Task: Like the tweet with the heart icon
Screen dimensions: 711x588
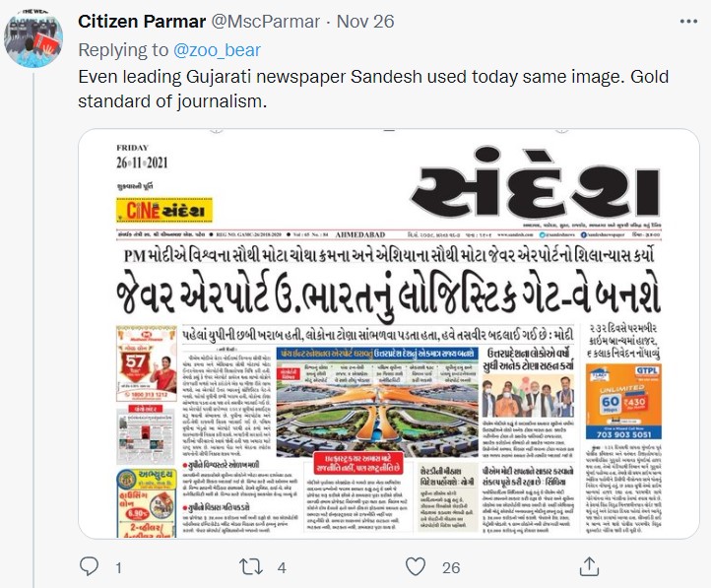Action: 416,566
